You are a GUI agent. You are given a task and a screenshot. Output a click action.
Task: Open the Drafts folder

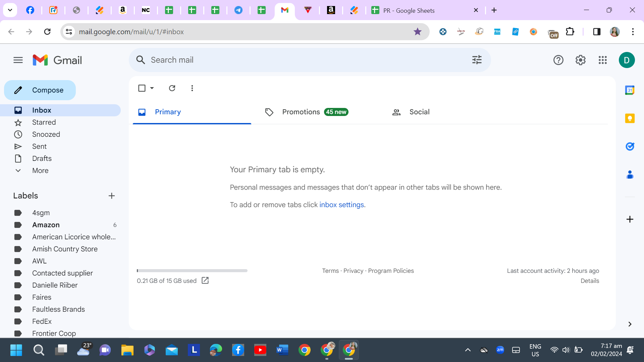60,159
